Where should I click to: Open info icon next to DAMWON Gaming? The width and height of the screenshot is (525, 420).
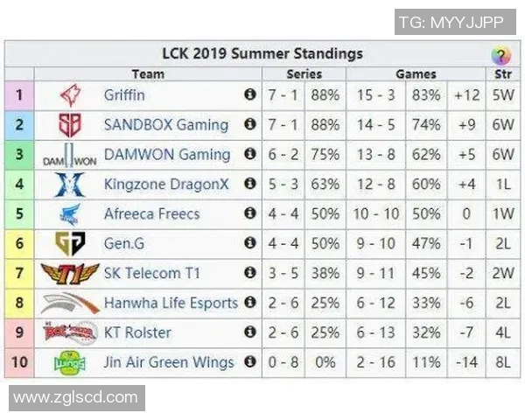coord(250,155)
